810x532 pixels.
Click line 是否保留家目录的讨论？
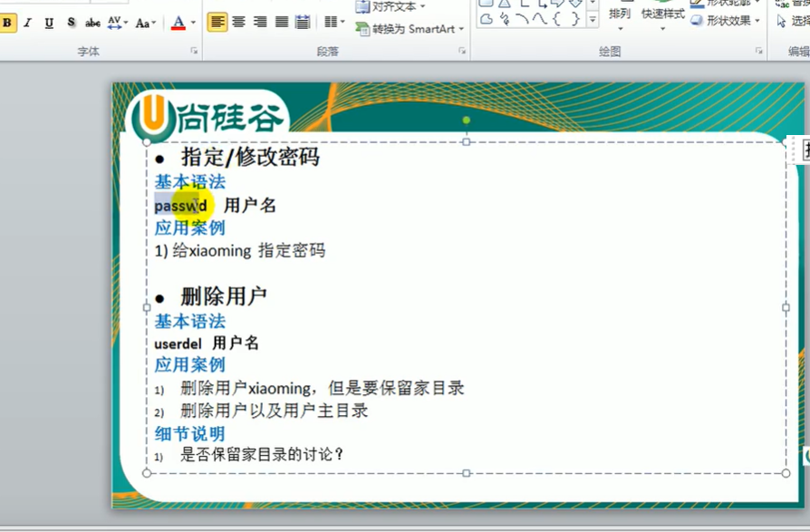pyautogui.click(x=261, y=455)
